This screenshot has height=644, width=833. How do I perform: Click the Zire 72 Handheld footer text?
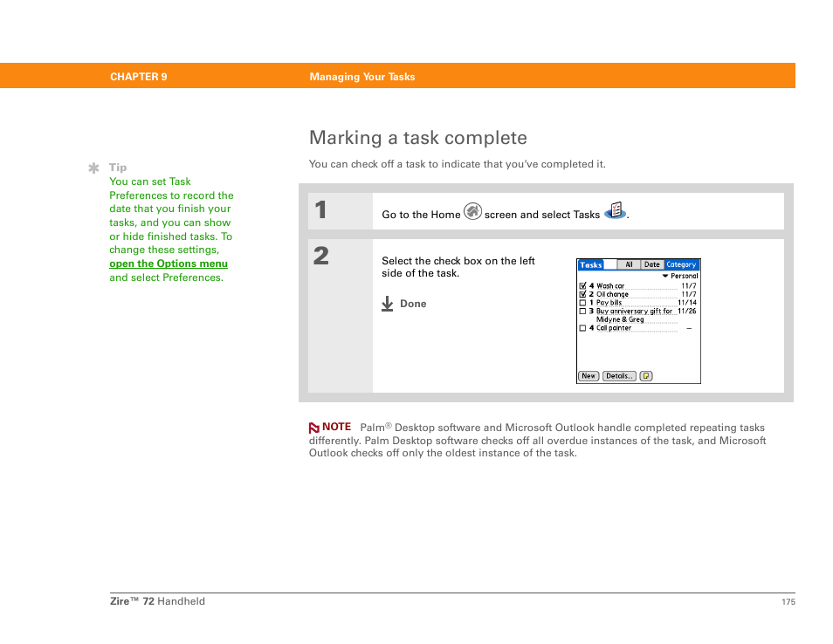click(x=157, y=601)
